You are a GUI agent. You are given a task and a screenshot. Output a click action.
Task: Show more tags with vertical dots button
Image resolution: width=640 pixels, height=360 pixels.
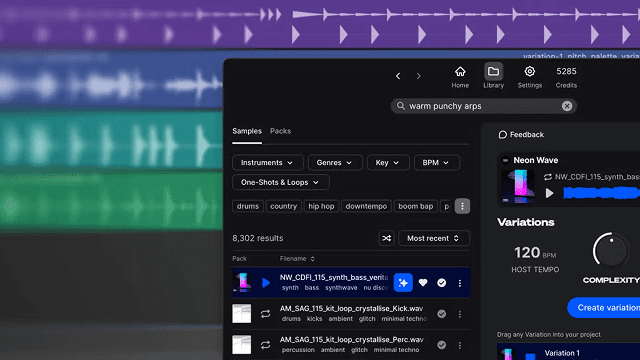pyautogui.click(x=462, y=206)
